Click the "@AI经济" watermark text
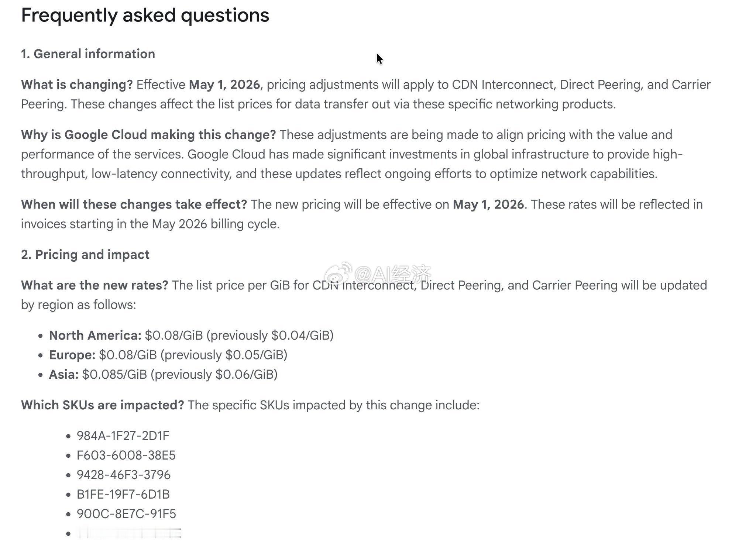The image size is (756, 547). (393, 273)
